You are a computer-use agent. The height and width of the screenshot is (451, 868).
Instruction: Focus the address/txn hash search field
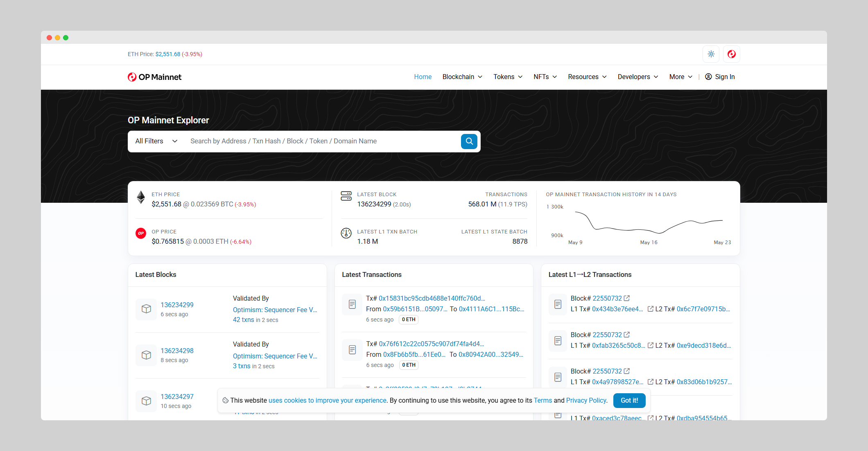321,141
